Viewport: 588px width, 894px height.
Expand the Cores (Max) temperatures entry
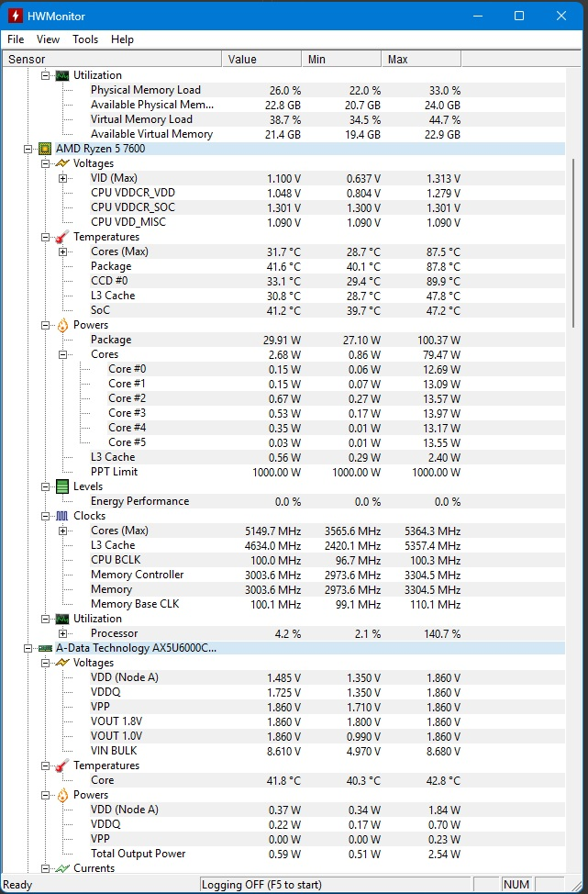(62, 252)
